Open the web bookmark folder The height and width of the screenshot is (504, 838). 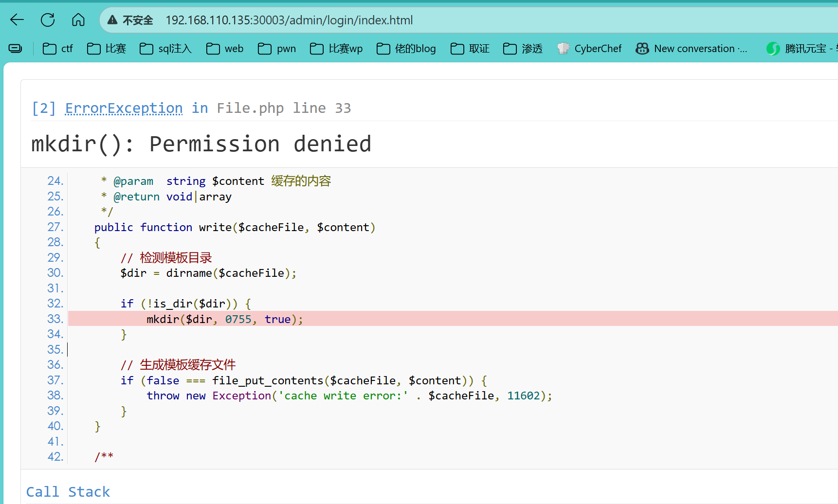tap(225, 49)
